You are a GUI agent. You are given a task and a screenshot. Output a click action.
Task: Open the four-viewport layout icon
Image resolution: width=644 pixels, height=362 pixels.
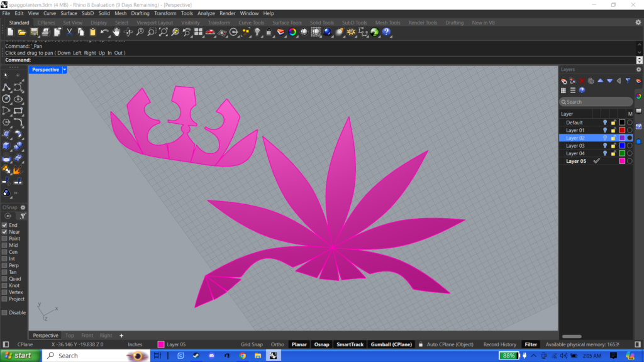click(198, 32)
